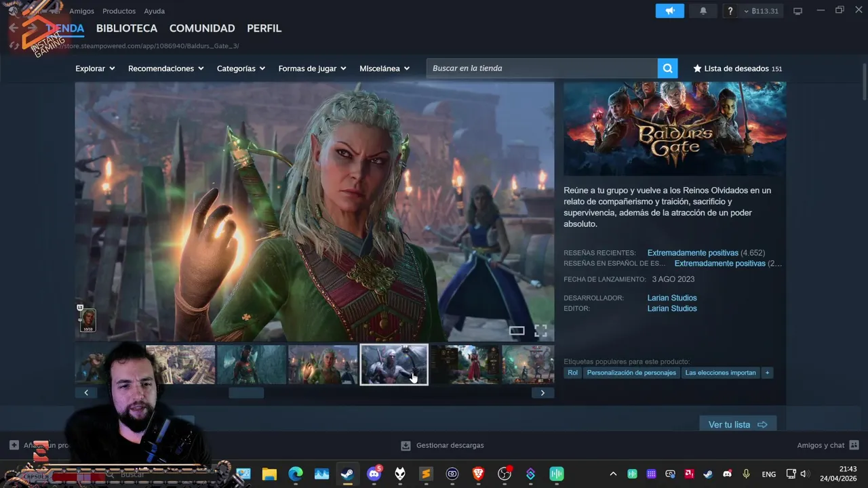Open editor Larian Studios link

(x=672, y=308)
